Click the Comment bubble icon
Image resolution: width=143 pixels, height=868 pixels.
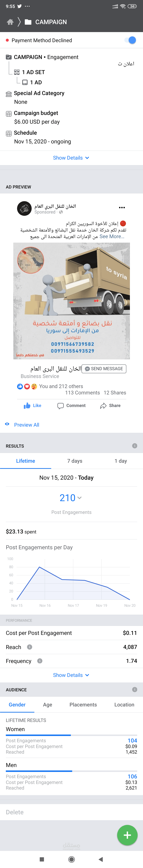click(x=61, y=406)
